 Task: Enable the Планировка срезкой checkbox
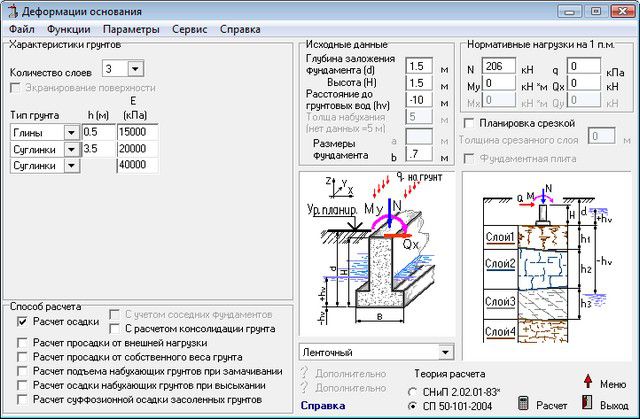point(470,122)
